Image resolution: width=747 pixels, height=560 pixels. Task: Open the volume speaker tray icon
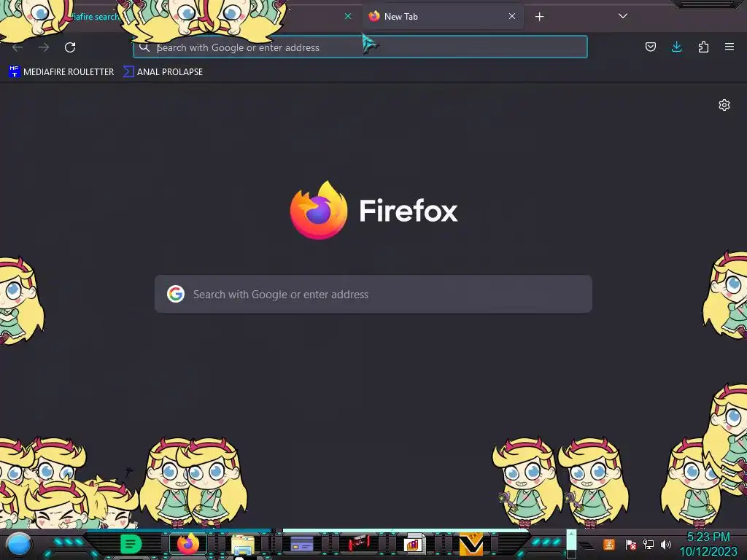click(x=666, y=544)
